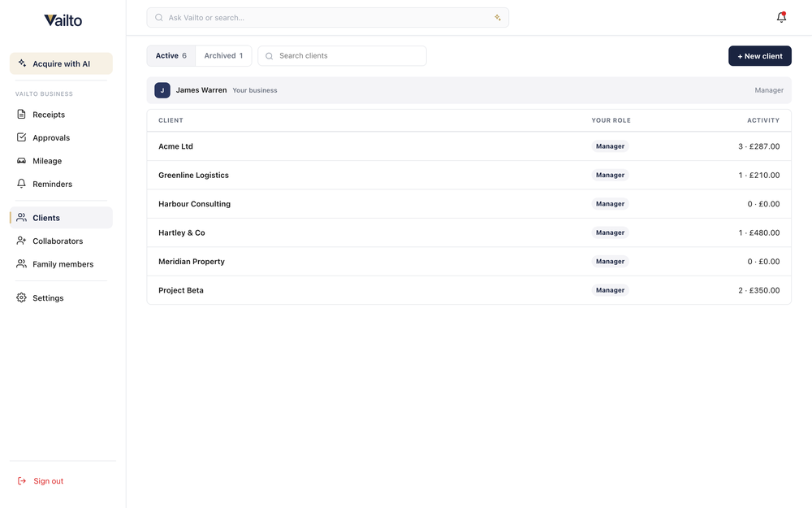Focus the Search clients field
This screenshot has width=812, height=508.
pyautogui.click(x=343, y=56)
